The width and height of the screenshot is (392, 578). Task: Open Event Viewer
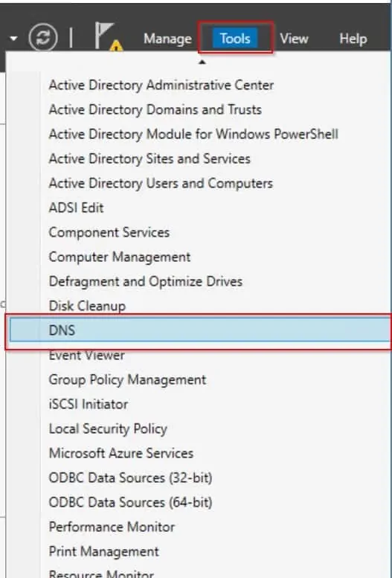[87, 356]
